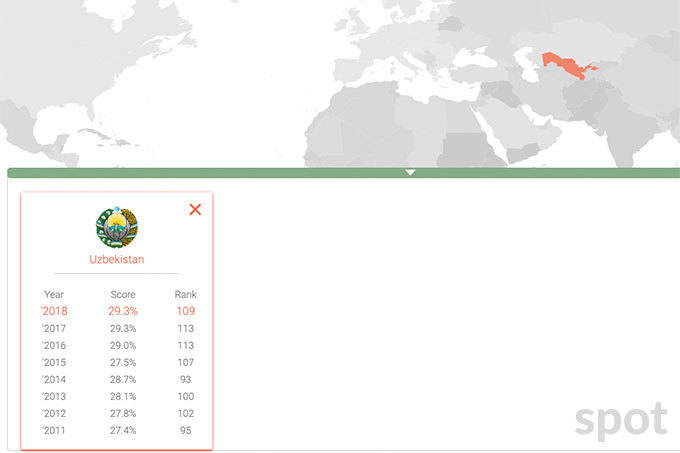Screen dimensions: 680x453
Task: Click the '2016 year entry
Action: 54,345
